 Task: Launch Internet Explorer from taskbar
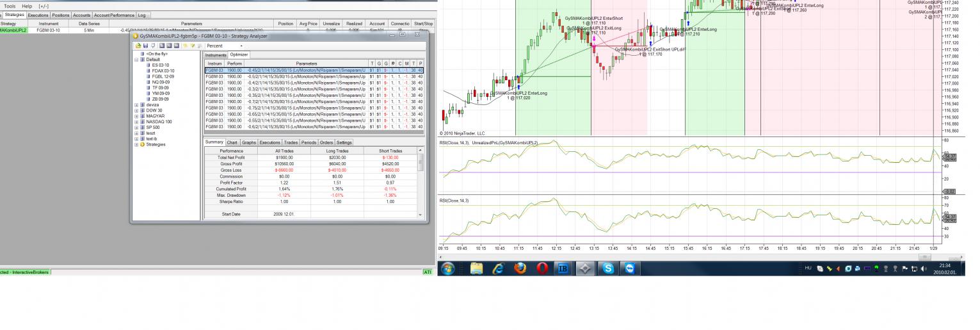pos(498,268)
